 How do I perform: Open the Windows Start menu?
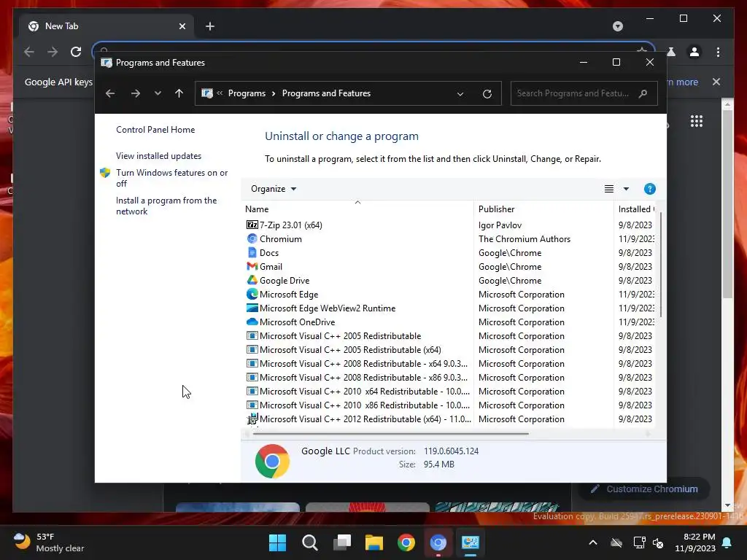(x=277, y=542)
